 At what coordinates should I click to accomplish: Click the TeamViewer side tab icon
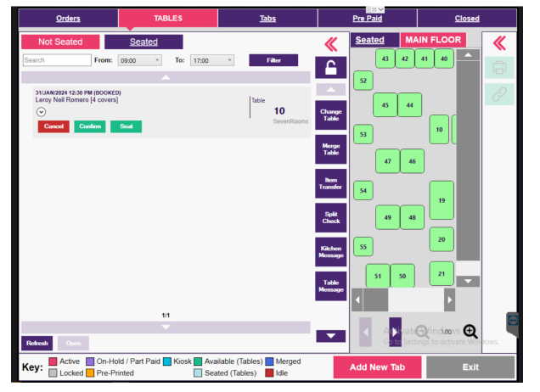coord(513,322)
